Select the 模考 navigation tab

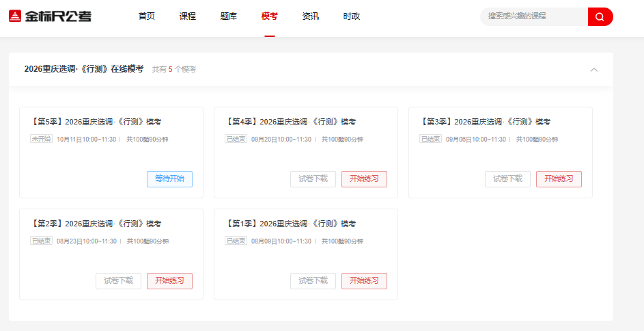(270, 16)
